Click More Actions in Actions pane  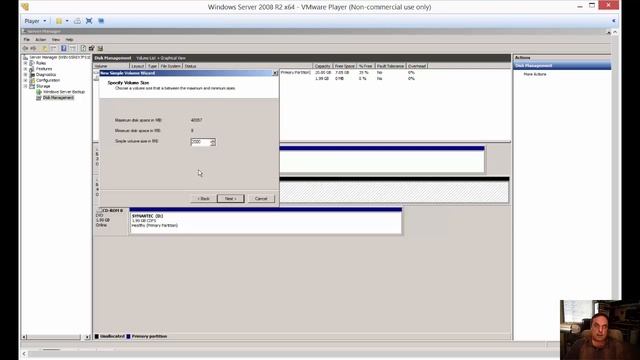tap(535, 74)
